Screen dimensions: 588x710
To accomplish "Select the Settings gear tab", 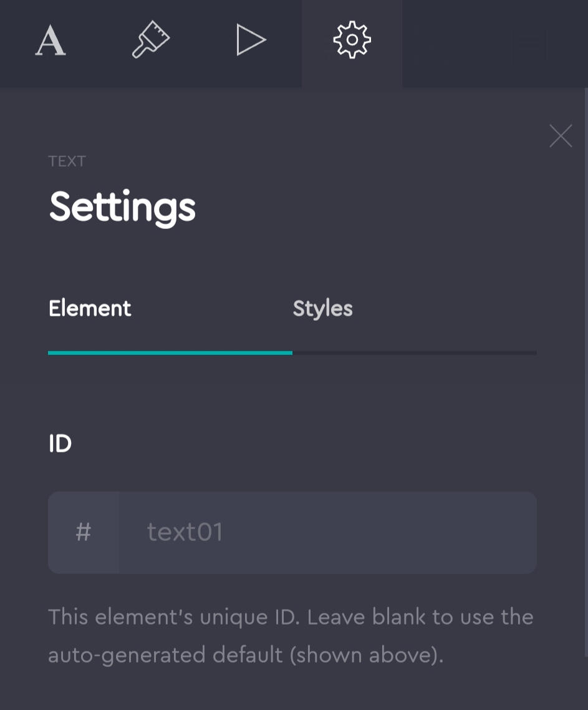I will point(352,41).
